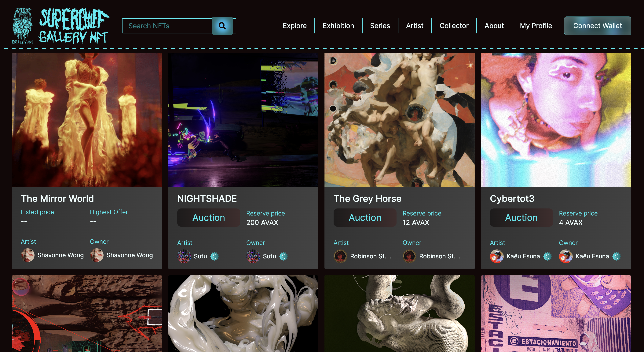Open The Mirror World artwork image
The width and height of the screenshot is (644, 352).
87,120
